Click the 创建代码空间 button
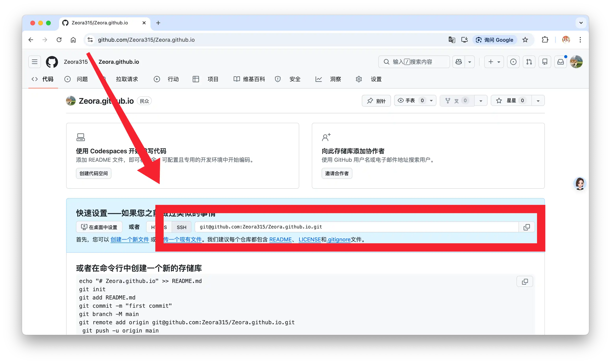The height and width of the screenshot is (364, 611). tap(94, 173)
